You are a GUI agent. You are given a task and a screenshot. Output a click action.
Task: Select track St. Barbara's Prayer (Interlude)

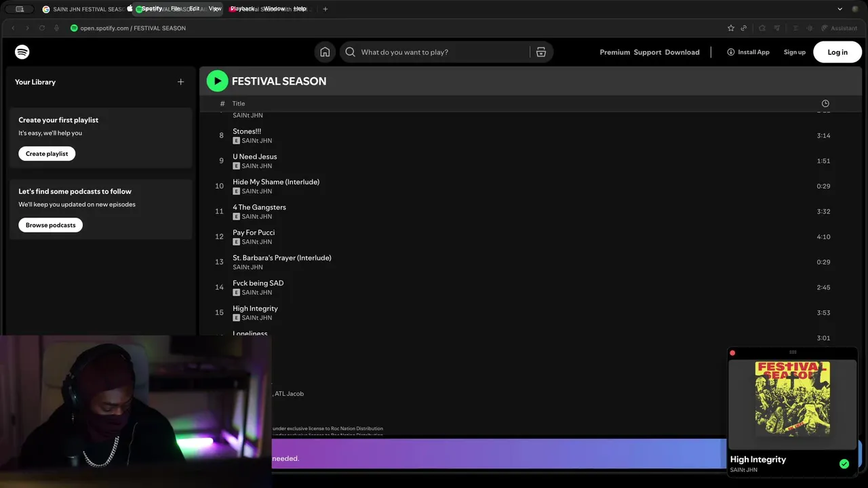pos(282,258)
